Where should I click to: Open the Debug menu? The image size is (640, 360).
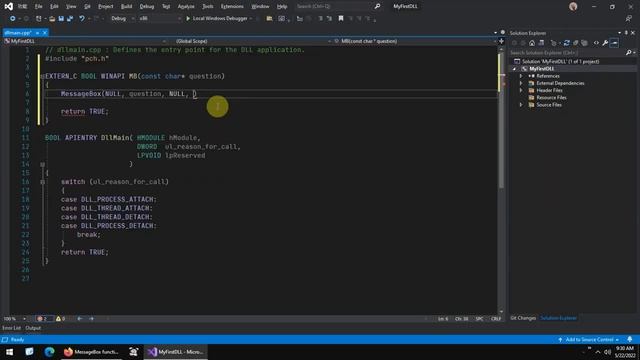click(x=147, y=6)
